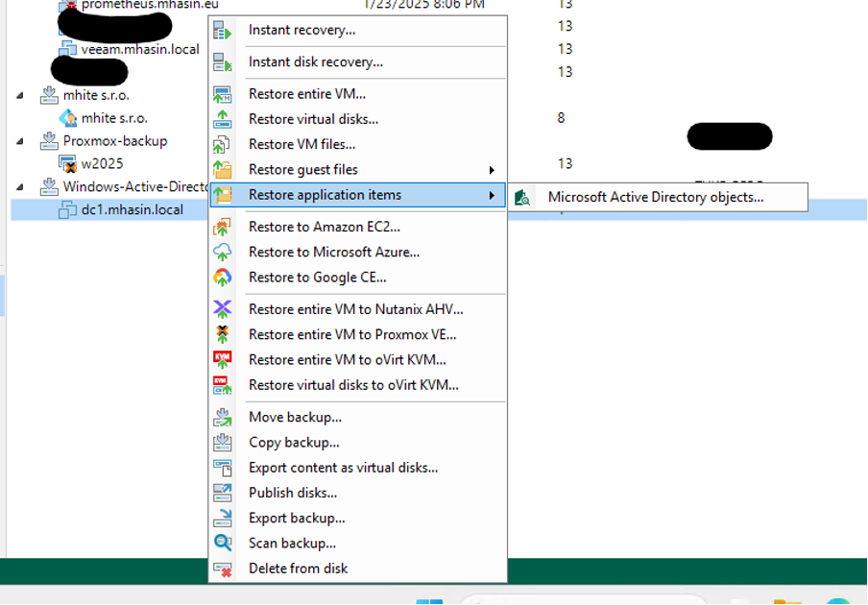Click the 8 restore points value for mhite s.r.o.

[561, 118]
